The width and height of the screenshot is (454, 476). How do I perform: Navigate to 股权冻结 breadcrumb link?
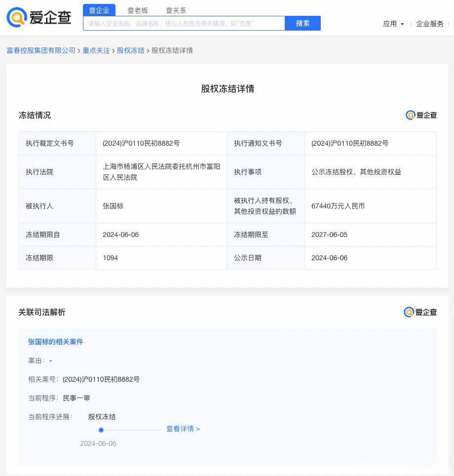[131, 50]
